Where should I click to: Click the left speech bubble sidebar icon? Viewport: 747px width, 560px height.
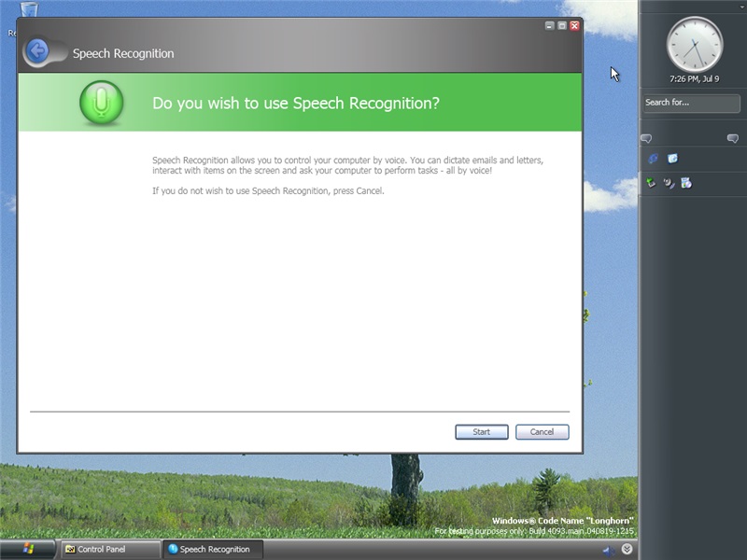point(646,138)
